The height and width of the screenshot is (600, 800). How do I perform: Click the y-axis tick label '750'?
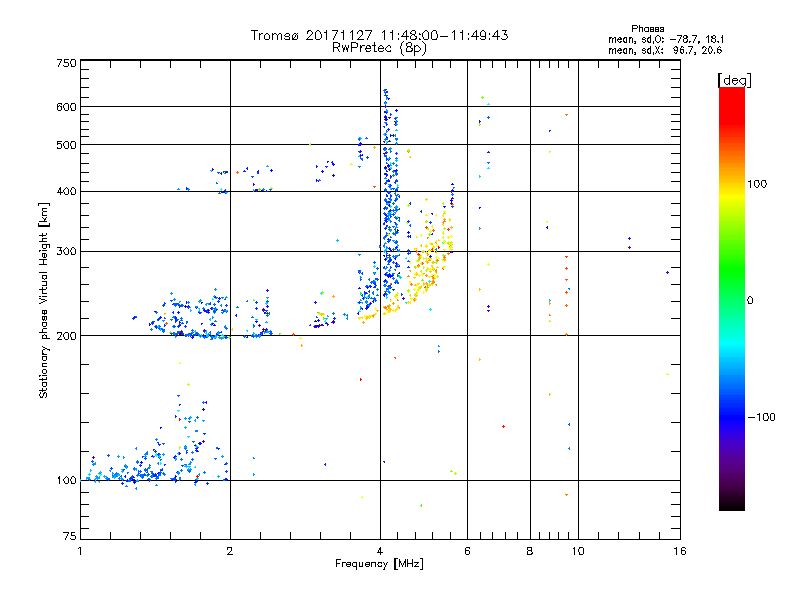[66, 63]
